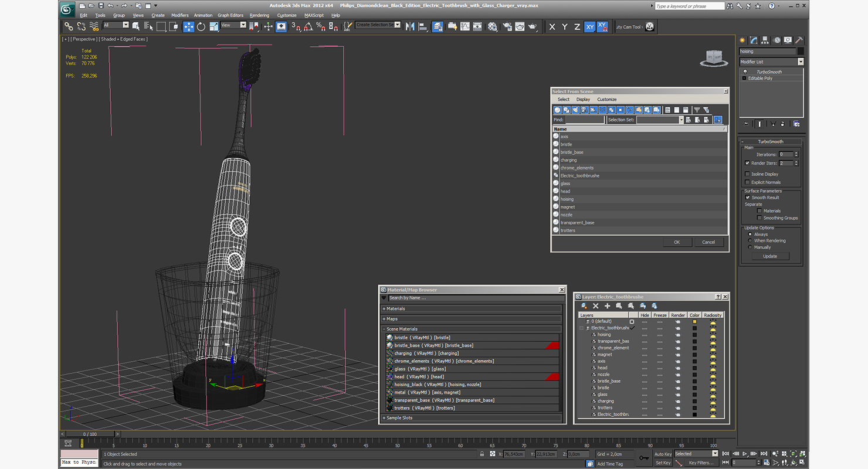
Task: Click Create New Layer in Layer dialog
Action: click(584, 306)
